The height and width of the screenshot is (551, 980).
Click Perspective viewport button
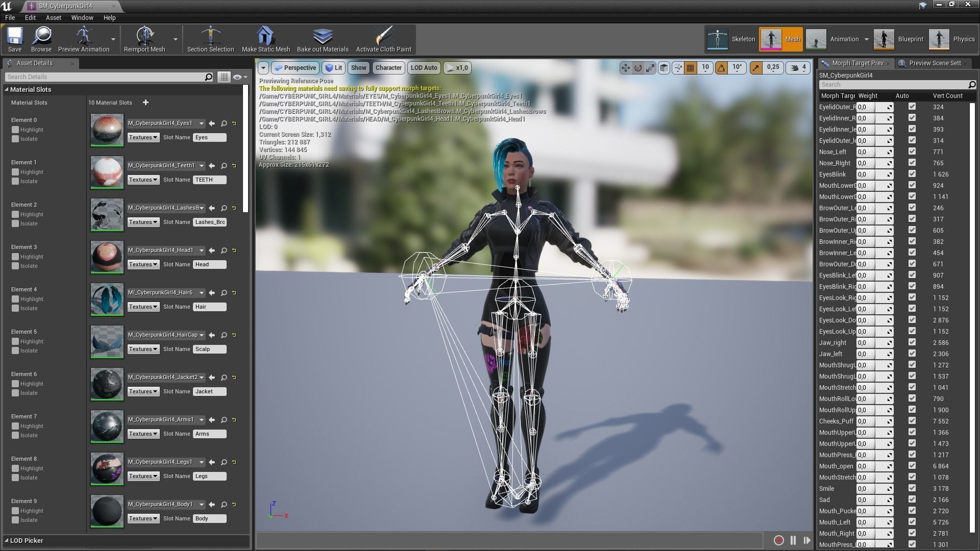[x=295, y=68]
